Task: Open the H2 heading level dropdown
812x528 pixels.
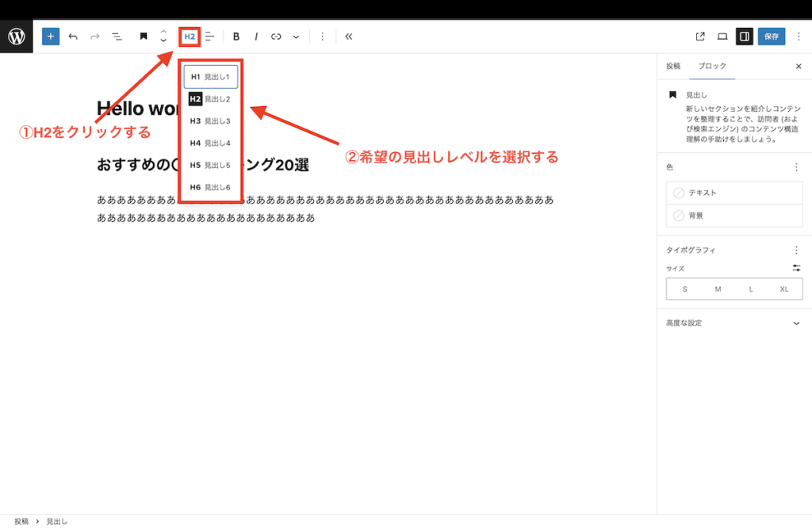Action: tap(189, 36)
